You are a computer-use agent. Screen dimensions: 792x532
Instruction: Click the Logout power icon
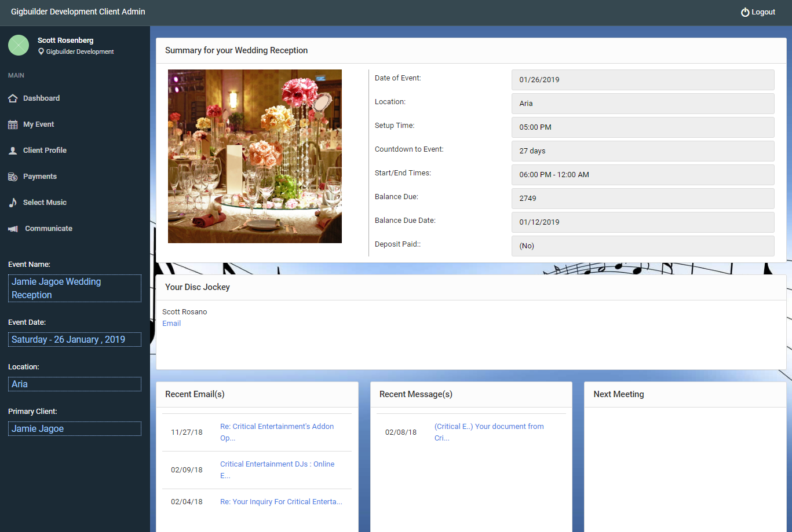tap(745, 12)
